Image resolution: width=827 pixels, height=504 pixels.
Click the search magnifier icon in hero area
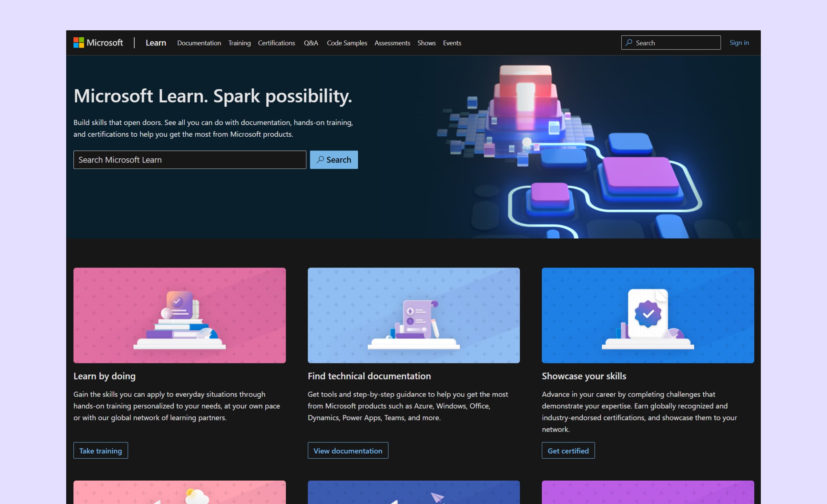[320, 159]
